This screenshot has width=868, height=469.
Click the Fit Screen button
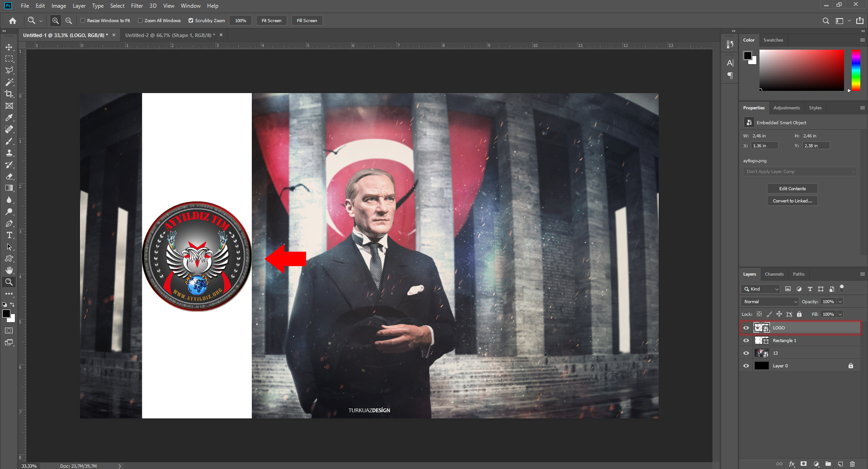point(271,20)
